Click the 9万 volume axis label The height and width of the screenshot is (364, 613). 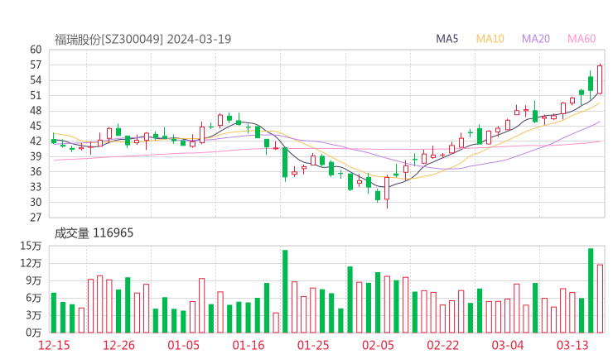(x=34, y=280)
